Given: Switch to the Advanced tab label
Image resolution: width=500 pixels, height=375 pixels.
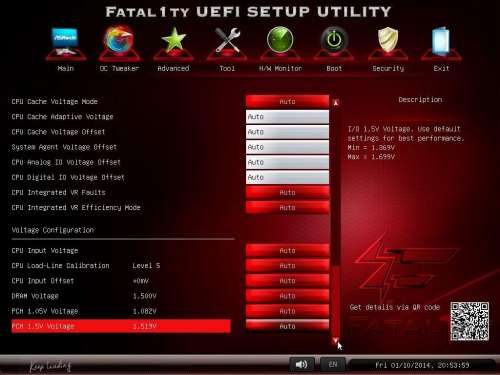Looking at the screenshot, I should 173,68.
